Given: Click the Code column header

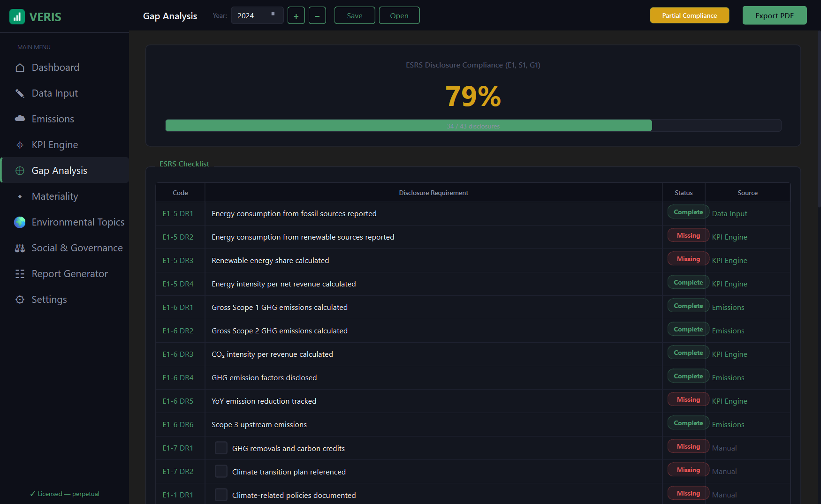Looking at the screenshot, I should point(180,193).
